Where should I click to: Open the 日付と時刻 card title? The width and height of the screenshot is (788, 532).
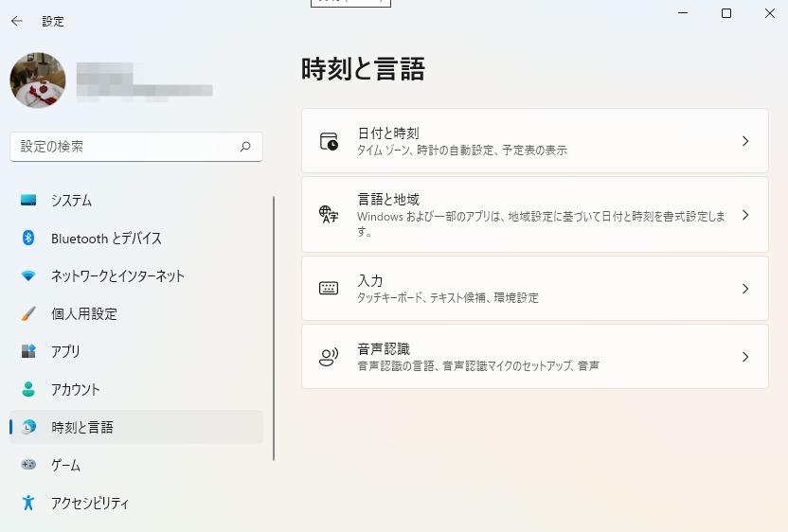[x=388, y=133]
